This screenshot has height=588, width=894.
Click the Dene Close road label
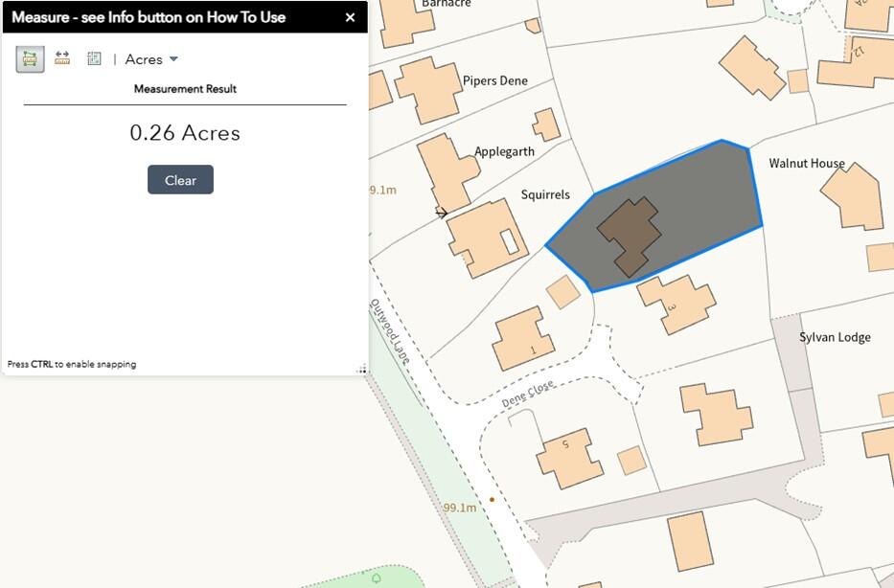coord(528,394)
